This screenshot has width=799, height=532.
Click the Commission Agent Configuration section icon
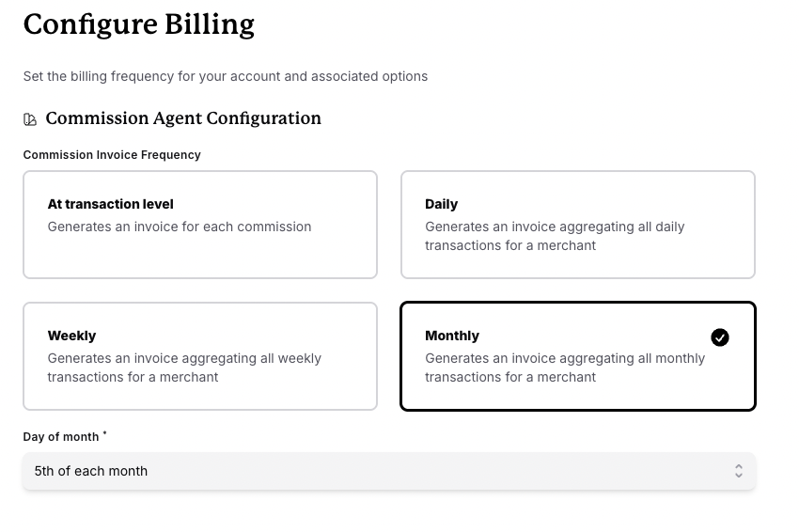(x=30, y=119)
